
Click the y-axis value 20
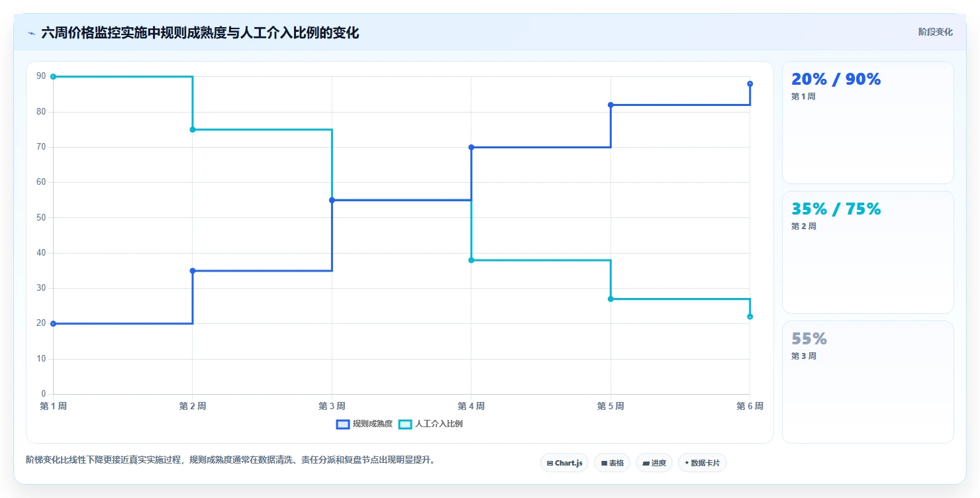coord(42,324)
